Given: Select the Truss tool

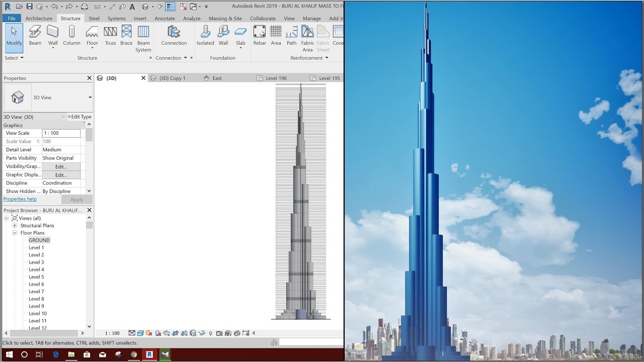Looking at the screenshot, I should pos(110,37).
